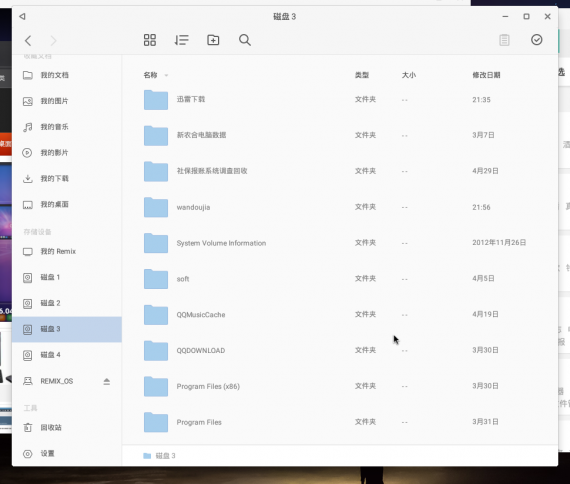Toggle multi-select checkmark circle icon

pyautogui.click(x=537, y=40)
